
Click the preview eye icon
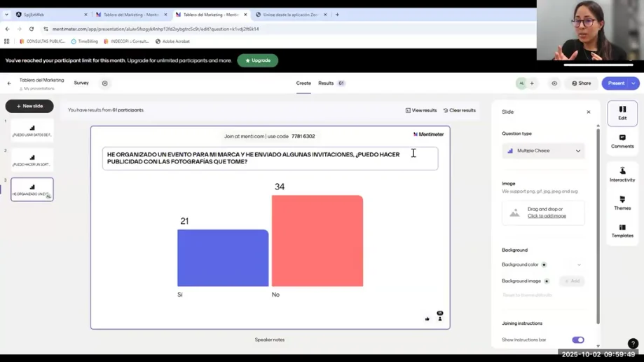pyautogui.click(x=554, y=83)
